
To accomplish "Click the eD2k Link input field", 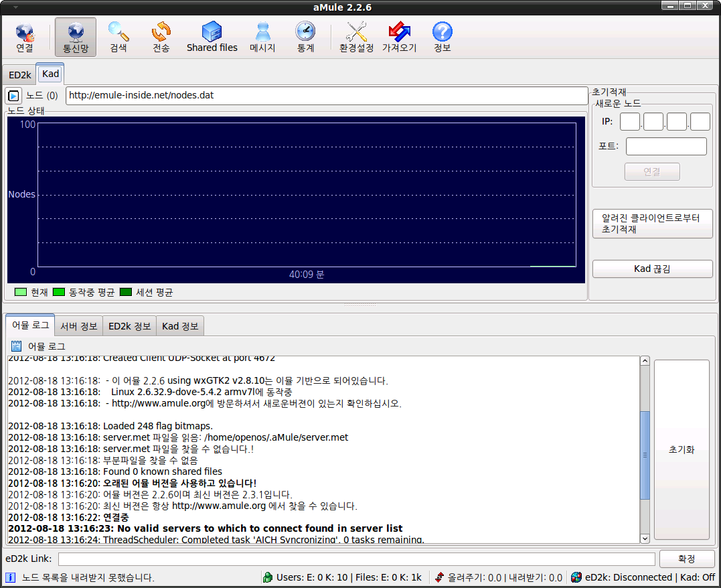I will [x=356, y=559].
